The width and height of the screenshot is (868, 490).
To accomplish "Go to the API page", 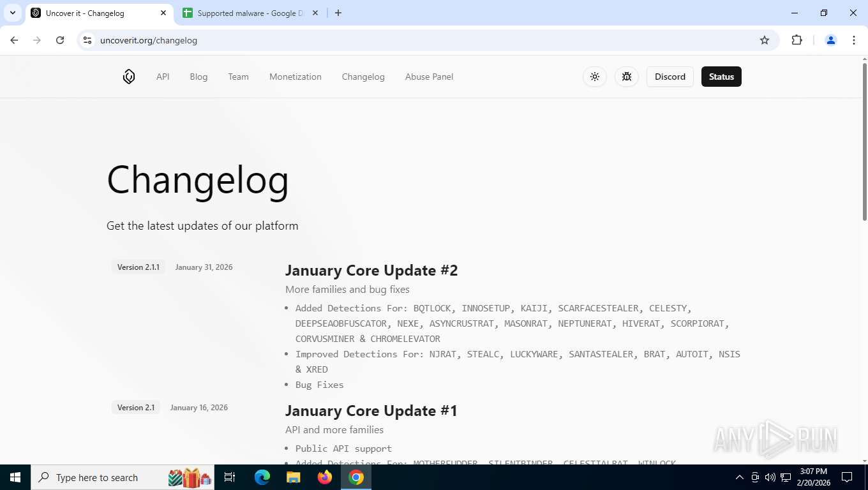I will pos(163,77).
